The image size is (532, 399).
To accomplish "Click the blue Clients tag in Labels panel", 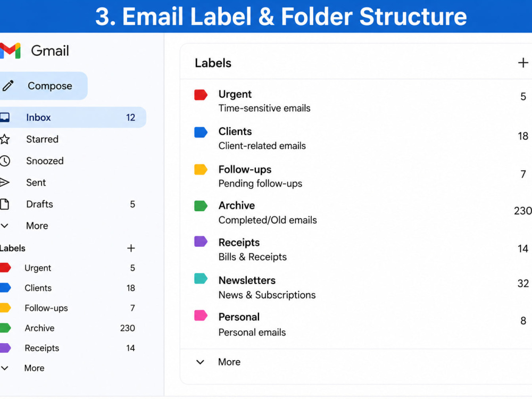I will [201, 132].
